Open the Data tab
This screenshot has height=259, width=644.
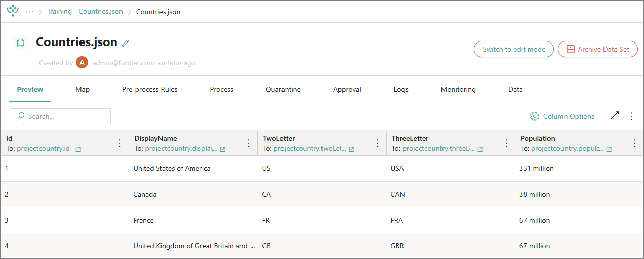coord(515,89)
